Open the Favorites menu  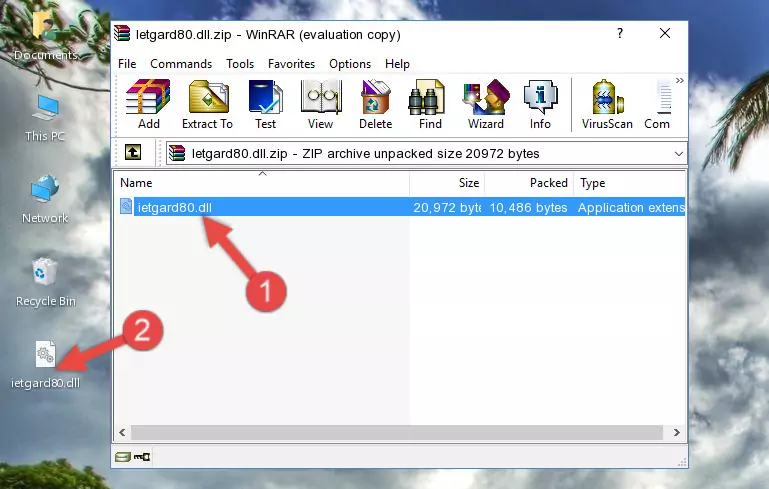point(291,64)
